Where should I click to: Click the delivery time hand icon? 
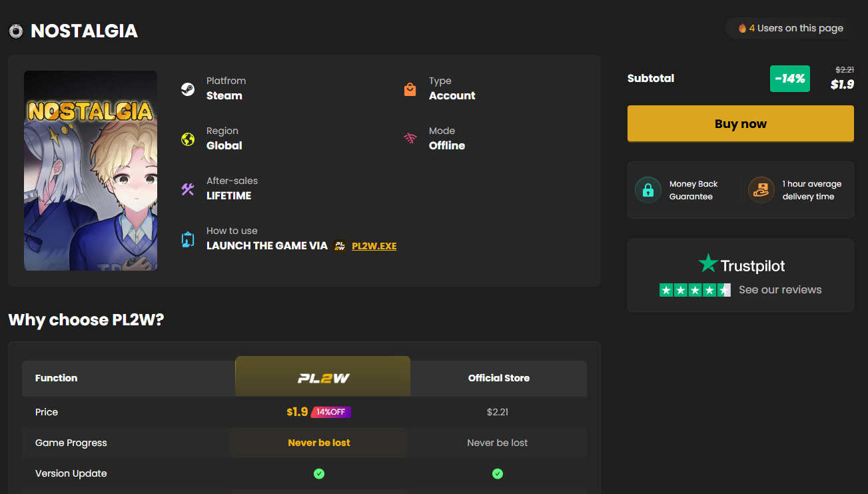[x=761, y=190]
